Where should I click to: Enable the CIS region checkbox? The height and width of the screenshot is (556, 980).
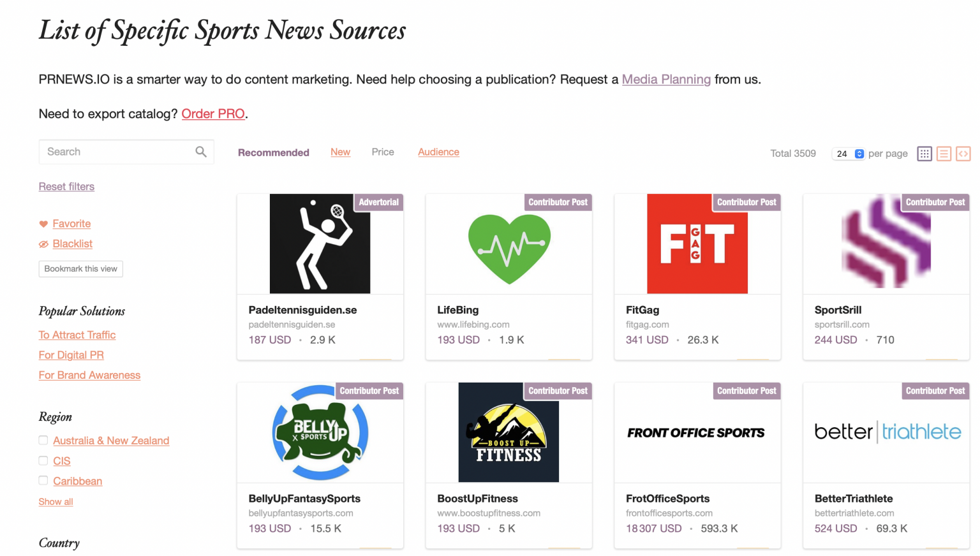click(43, 460)
